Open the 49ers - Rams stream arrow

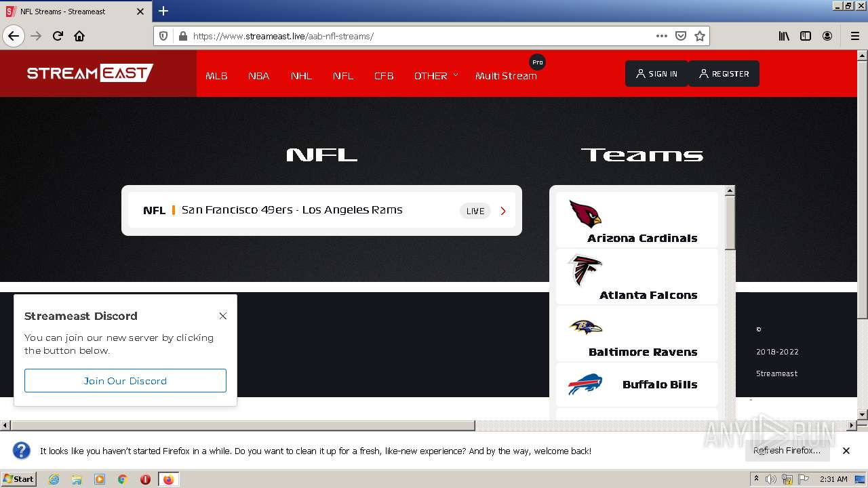pyautogui.click(x=503, y=211)
